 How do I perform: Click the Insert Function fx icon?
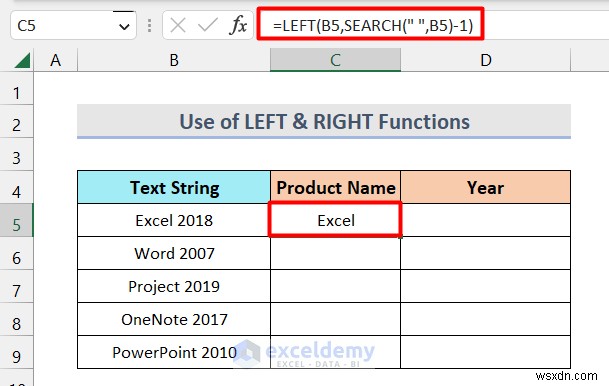[x=238, y=26]
